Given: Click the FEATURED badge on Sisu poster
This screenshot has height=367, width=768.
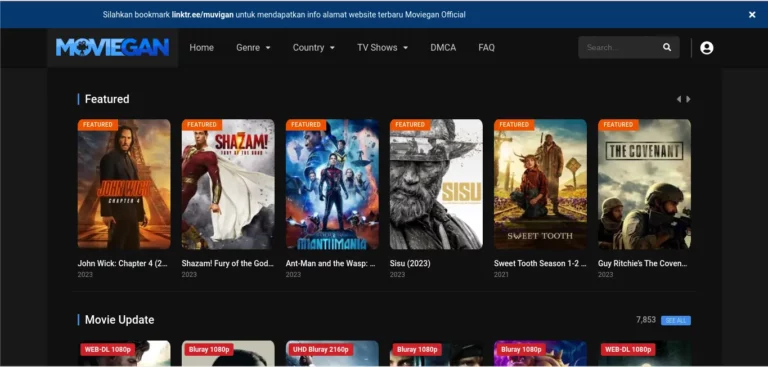Looking at the screenshot, I should tap(410, 124).
